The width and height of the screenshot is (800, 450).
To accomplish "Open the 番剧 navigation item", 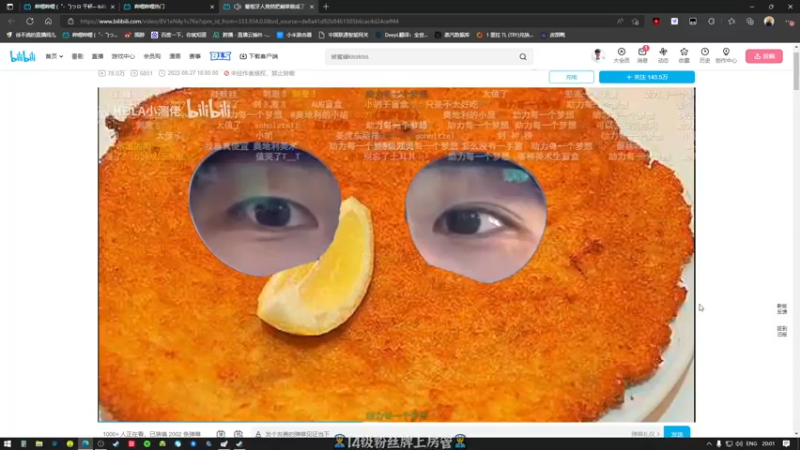I will 77,56.
